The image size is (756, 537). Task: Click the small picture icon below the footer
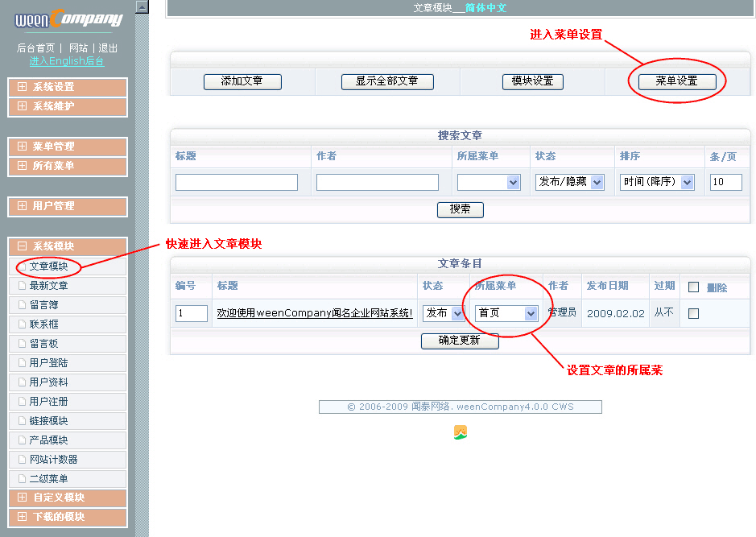point(461,432)
